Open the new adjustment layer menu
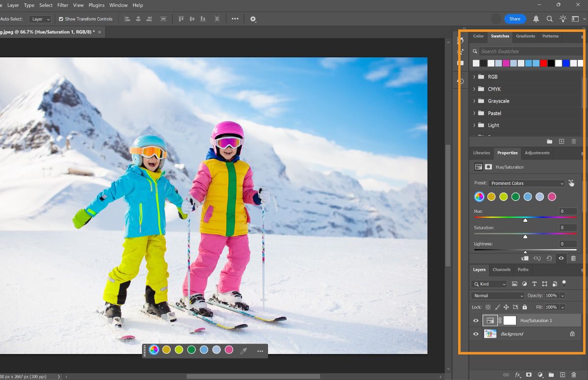The width and height of the screenshot is (588, 380). click(540, 375)
